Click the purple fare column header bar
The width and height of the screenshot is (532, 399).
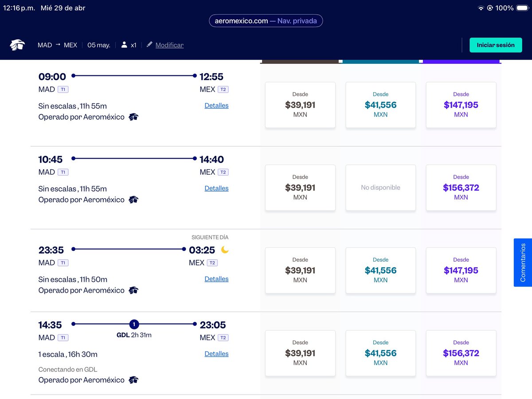pos(461,62)
